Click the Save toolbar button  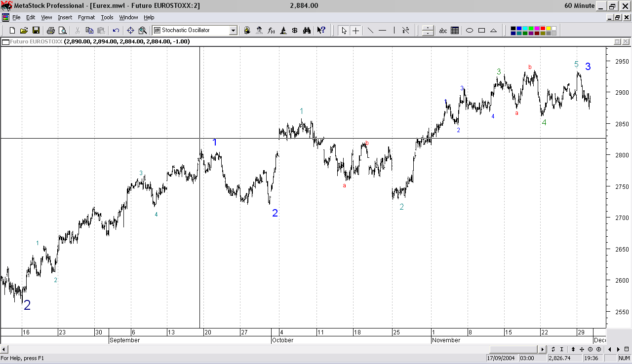tap(36, 31)
